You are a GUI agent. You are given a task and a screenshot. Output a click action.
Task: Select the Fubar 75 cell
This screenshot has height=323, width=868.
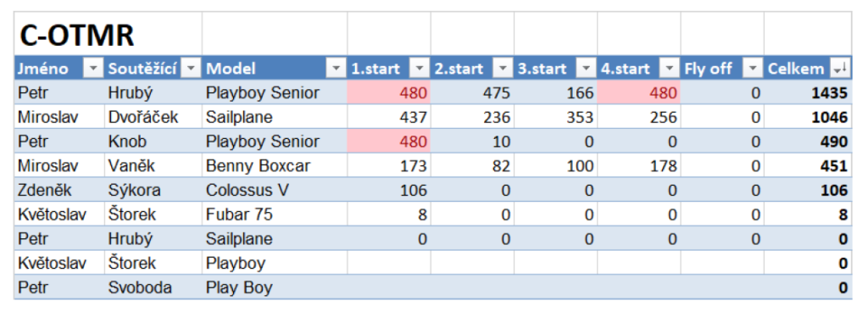pos(275,214)
